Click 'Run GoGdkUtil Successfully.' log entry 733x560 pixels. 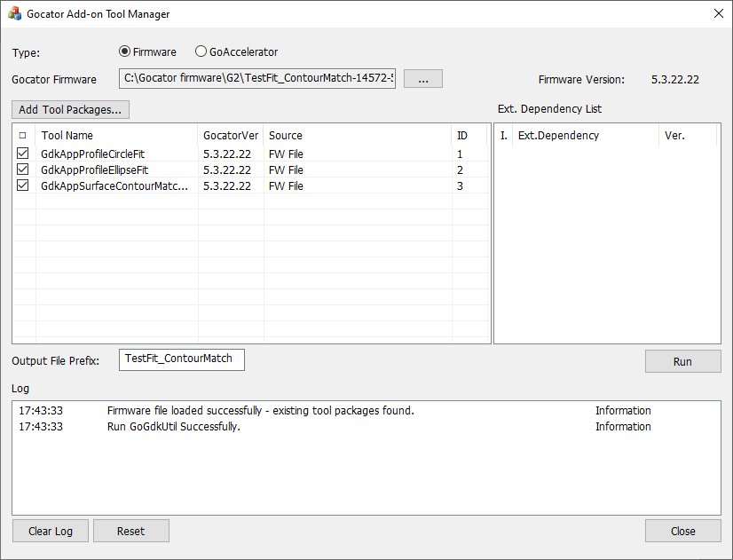coord(173,426)
